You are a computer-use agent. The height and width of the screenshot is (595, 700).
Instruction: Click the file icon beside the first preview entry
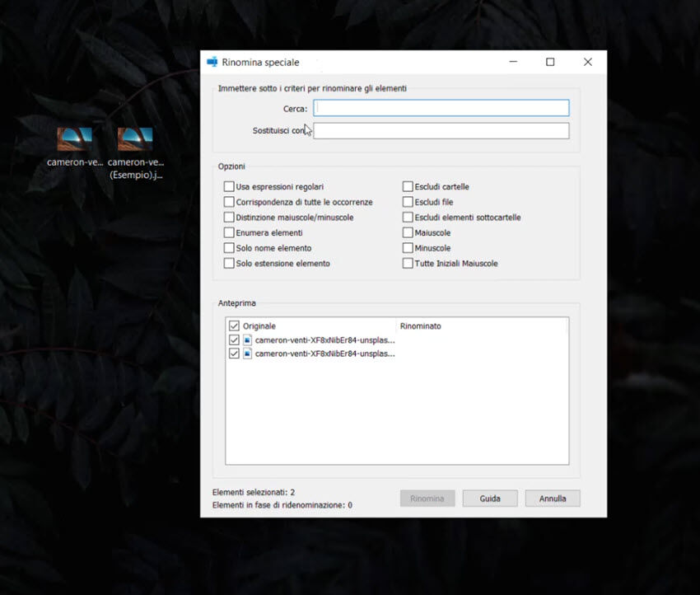coord(246,340)
